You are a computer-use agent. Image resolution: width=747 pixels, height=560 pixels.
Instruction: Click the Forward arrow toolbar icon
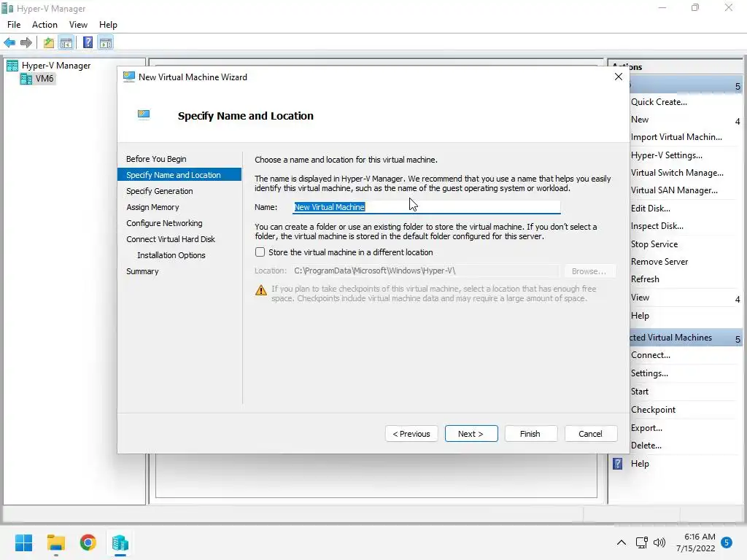click(26, 43)
